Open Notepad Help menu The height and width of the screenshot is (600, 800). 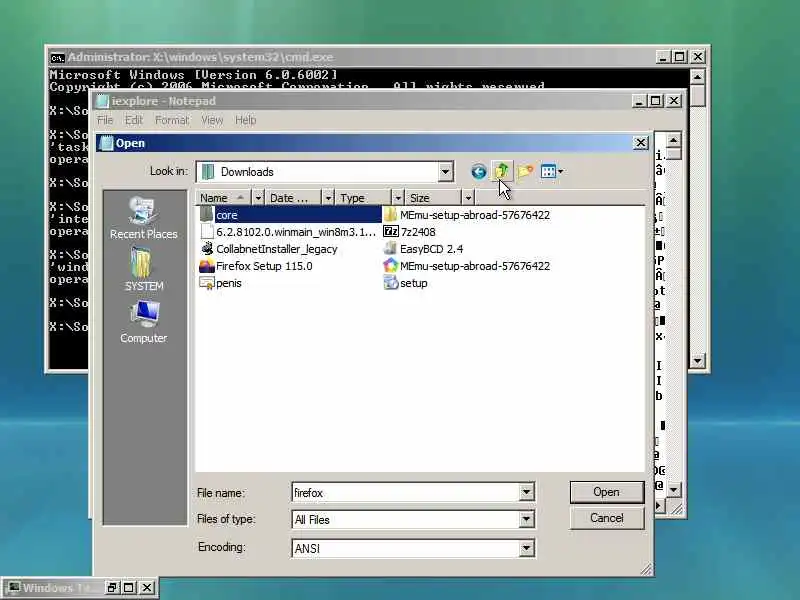245,120
